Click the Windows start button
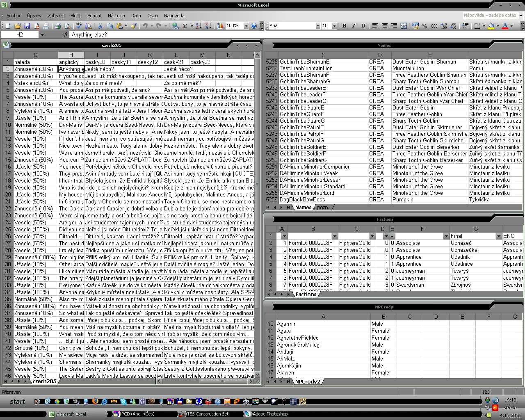The height and width of the screenshot is (420, 525). click(17, 402)
